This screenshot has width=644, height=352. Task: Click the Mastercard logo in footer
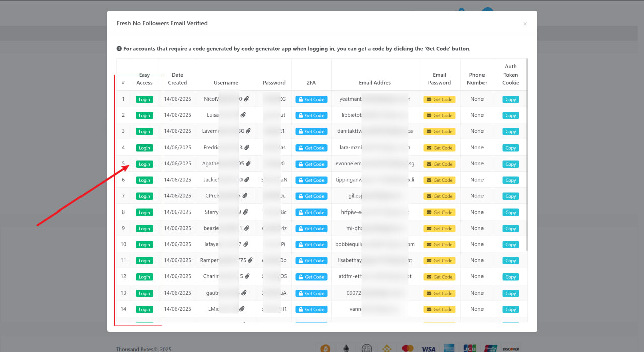point(408,348)
